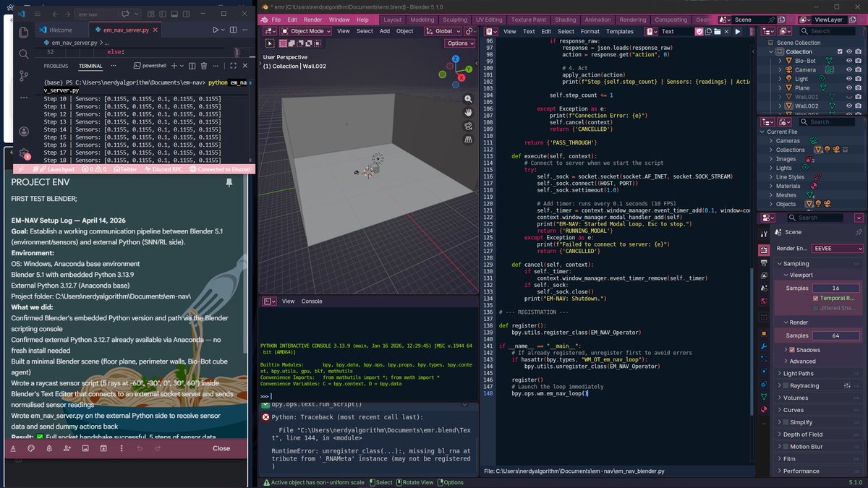This screenshot has width=868, height=488.
Task: Open the Welcome tab in VS Code
Action: (61, 30)
